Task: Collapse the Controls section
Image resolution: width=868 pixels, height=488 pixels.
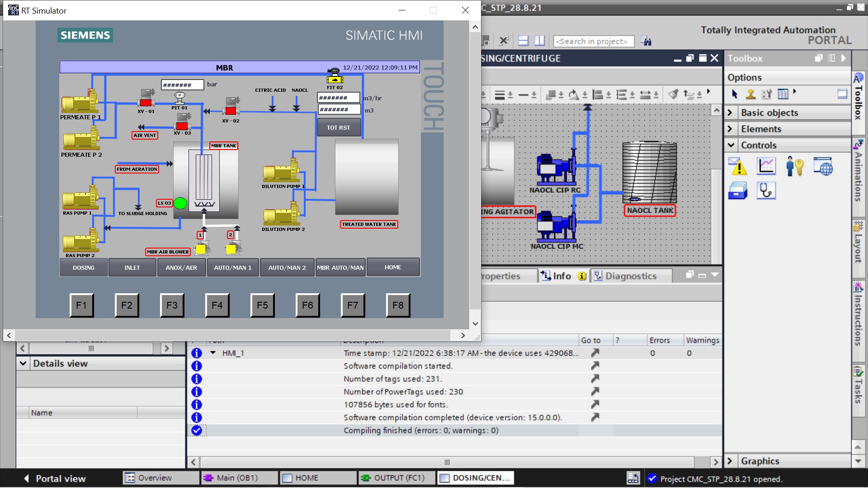Action: [731, 145]
